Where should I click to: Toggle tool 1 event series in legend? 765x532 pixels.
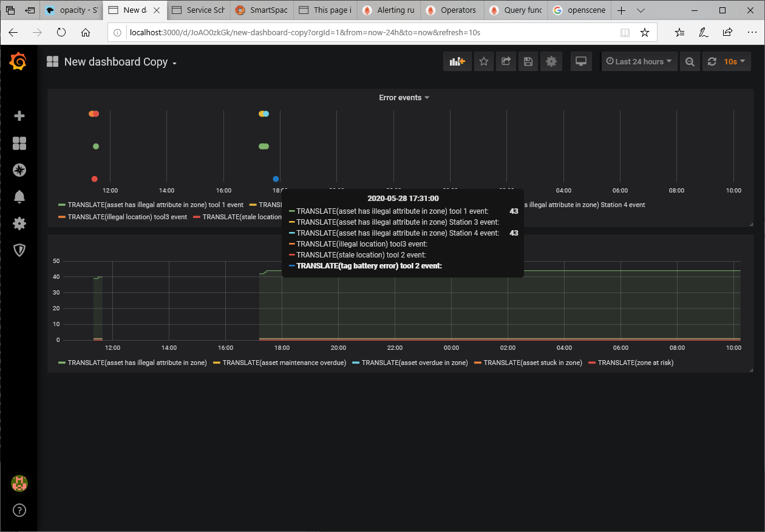(x=155, y=205)
